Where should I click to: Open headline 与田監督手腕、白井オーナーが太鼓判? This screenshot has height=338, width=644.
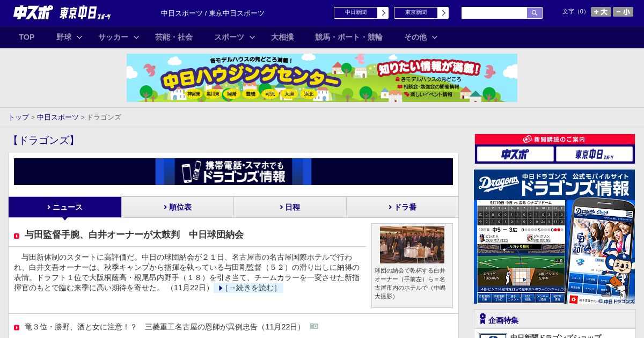tap(134, 234)
